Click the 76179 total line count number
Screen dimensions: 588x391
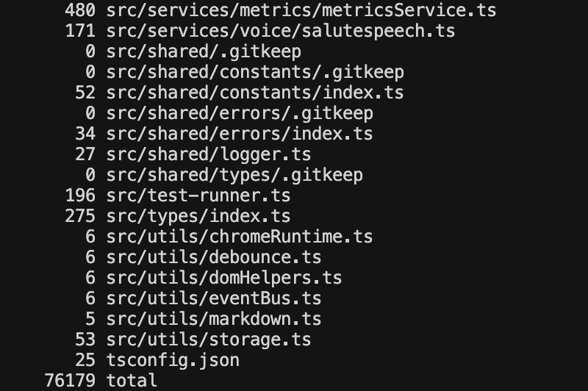[70, 381]
